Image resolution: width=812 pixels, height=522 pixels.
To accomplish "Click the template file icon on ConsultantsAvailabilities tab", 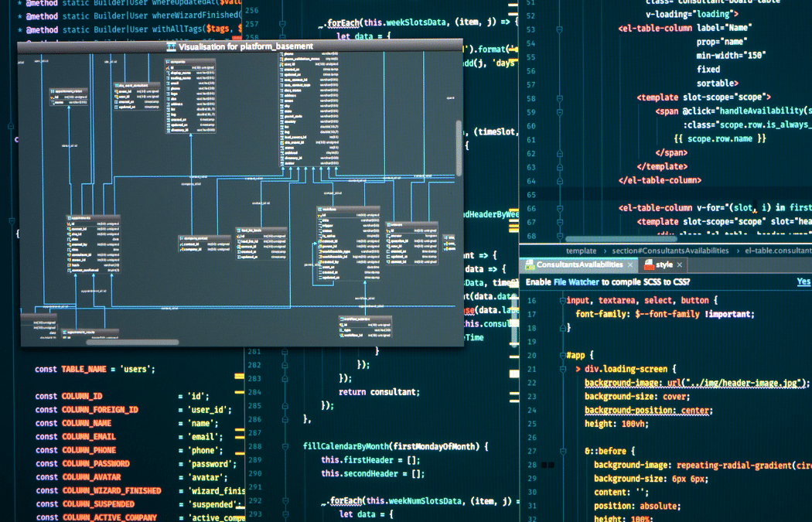I will pos(529,264).
